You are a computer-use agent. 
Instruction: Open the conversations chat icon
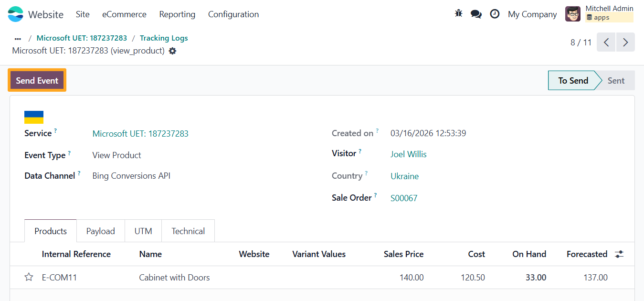476,14
